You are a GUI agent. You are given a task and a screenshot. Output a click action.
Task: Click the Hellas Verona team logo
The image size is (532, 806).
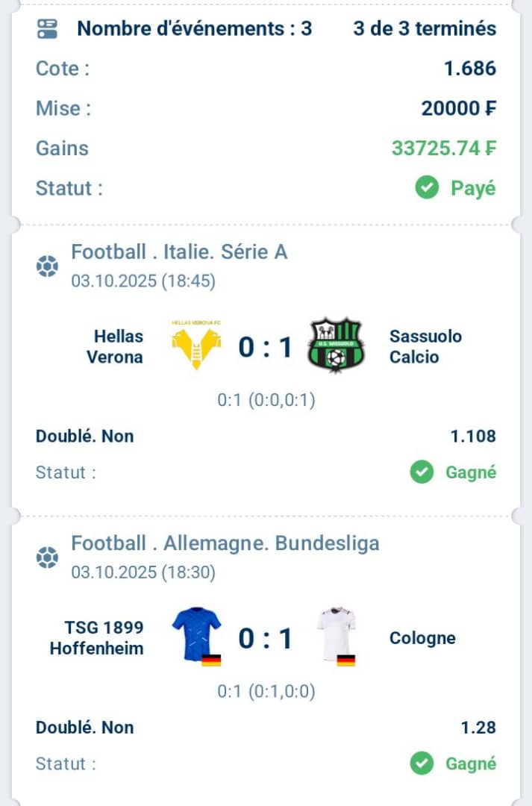(x=196, y=346)
